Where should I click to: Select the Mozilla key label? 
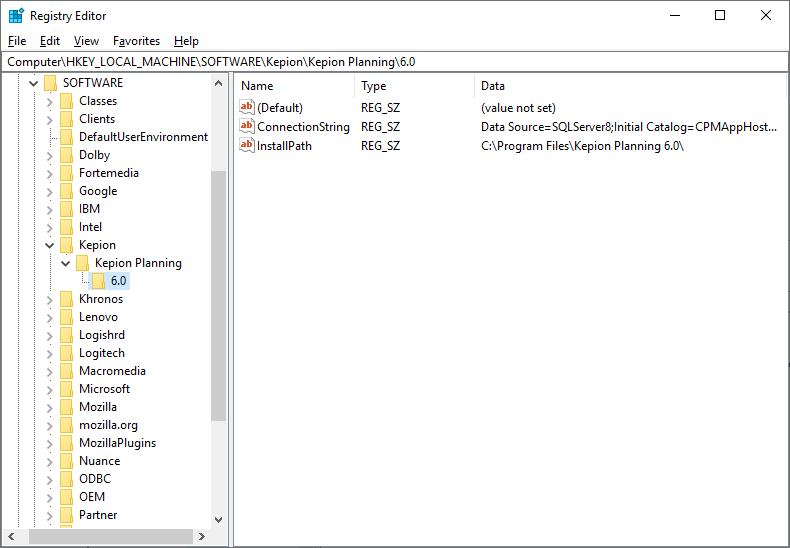[x=98, y=407]
